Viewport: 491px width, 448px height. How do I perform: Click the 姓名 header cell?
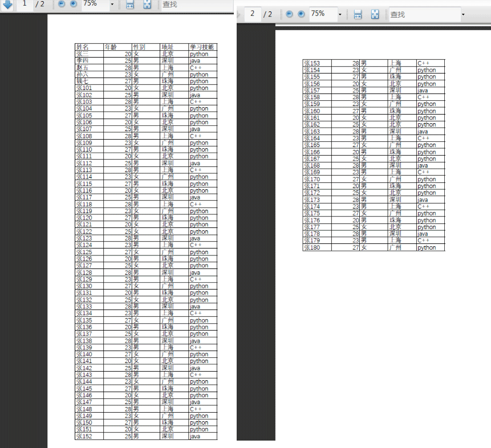89,47
